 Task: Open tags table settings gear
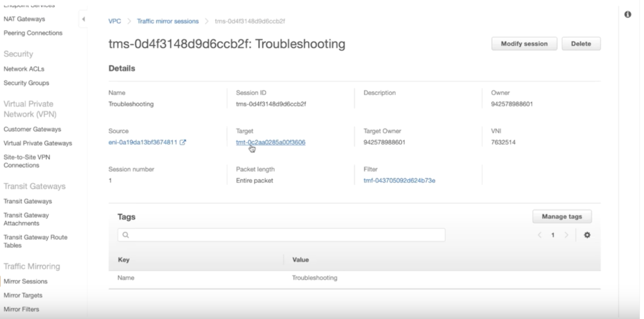point(587,235)
